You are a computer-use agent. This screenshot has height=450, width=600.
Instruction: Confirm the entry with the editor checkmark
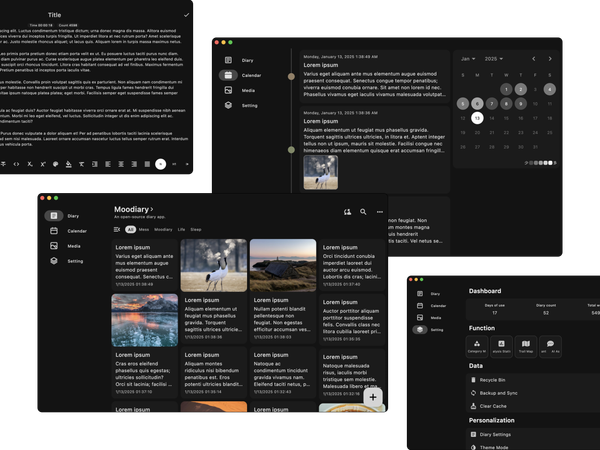[186, 15]
